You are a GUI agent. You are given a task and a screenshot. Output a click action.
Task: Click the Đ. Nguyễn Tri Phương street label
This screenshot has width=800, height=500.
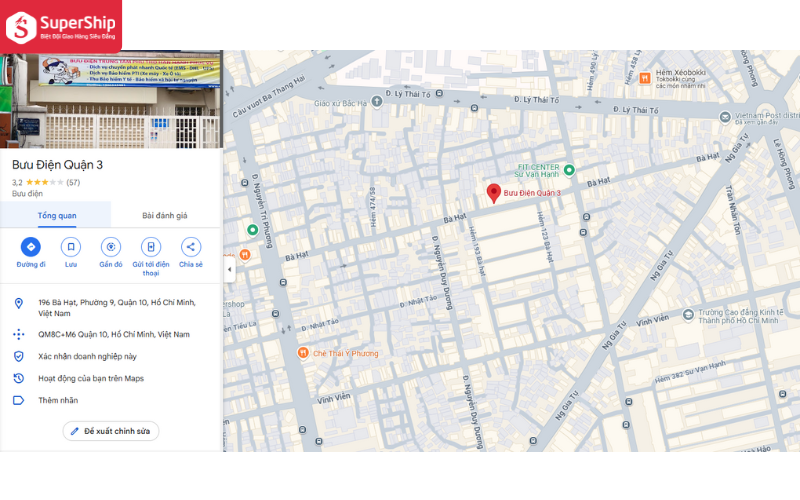click(x=262, y=211)
